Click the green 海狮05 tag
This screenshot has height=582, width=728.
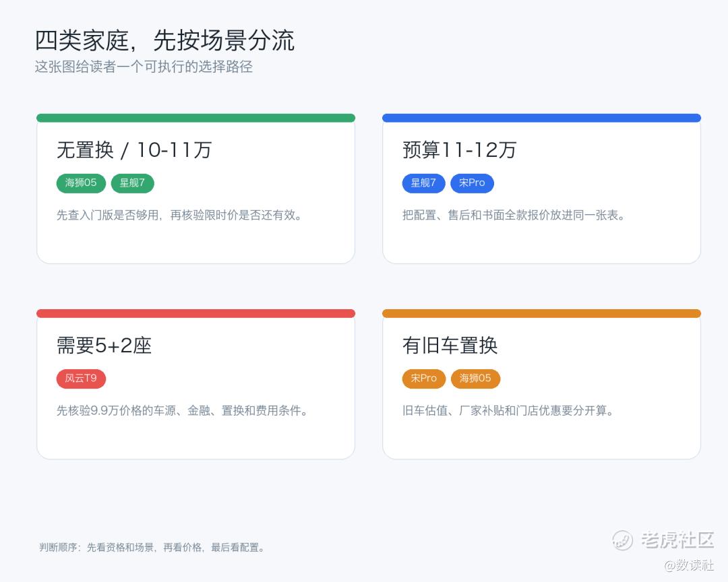81,183
